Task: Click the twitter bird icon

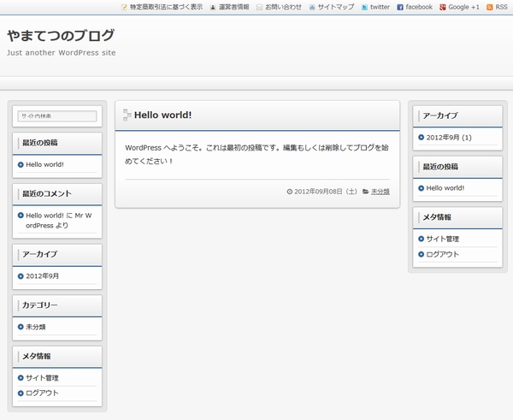Action: [x=364, y=7]
